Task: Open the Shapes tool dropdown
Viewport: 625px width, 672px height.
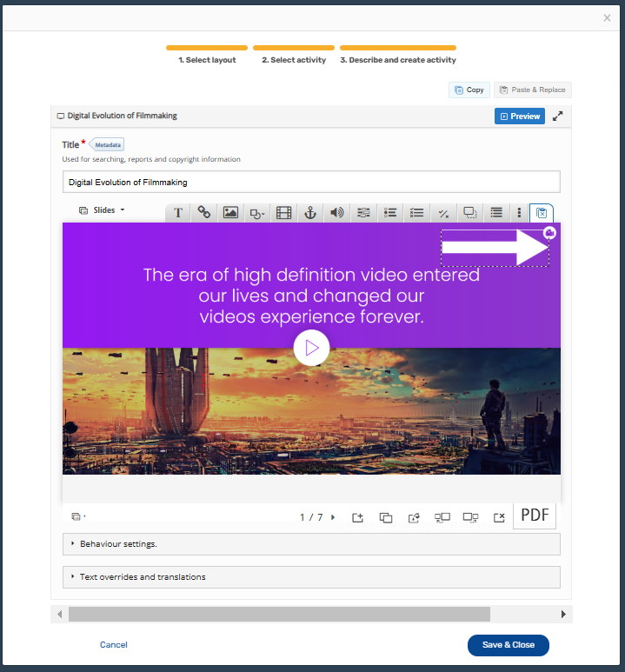Action: (257, 213)
